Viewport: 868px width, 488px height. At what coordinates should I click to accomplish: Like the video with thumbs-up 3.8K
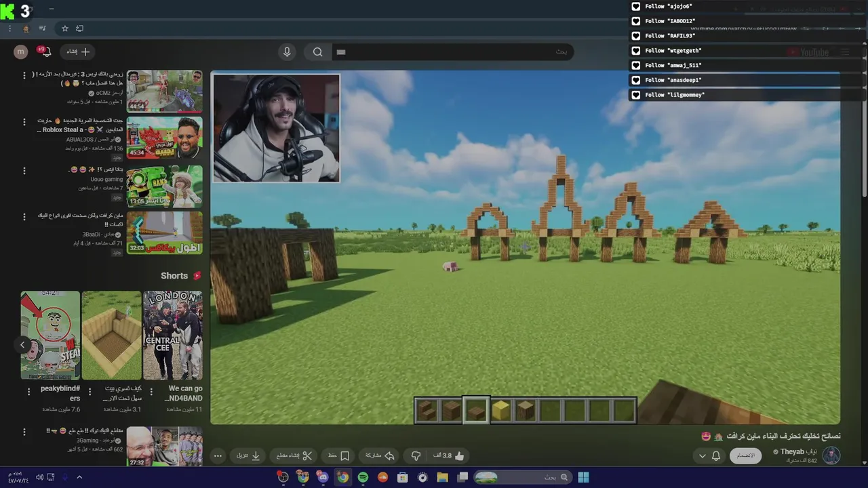pos(449,455)
